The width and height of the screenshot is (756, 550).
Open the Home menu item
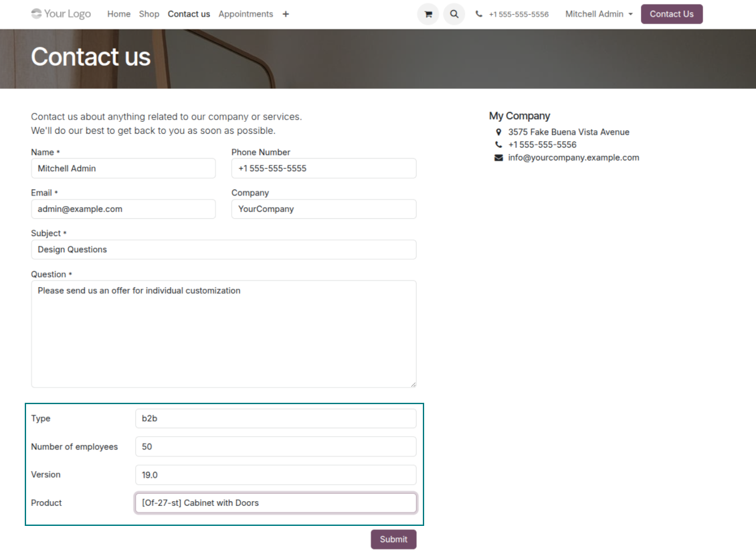click(x=119, y=14)
